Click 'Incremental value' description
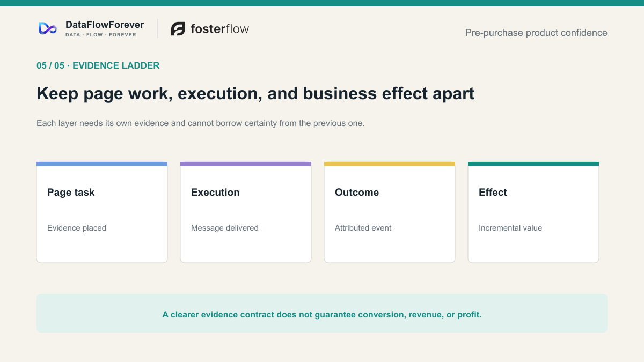Viewport: 644px width, 362px height. click(510, 228)
